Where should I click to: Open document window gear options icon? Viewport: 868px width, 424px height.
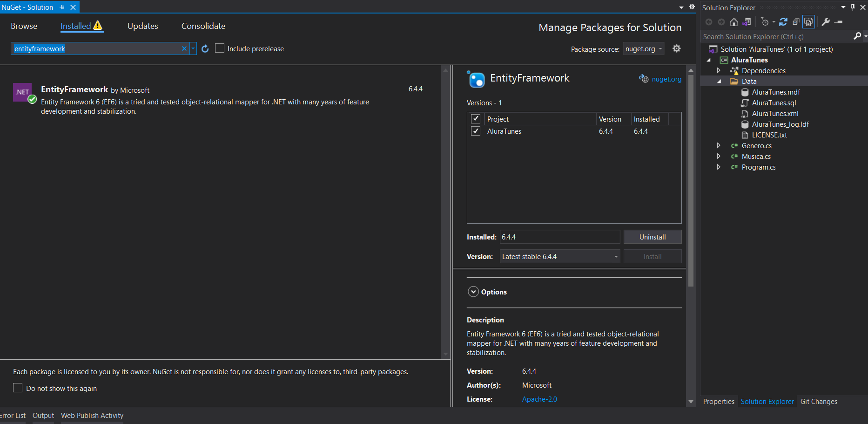point(692,7)
